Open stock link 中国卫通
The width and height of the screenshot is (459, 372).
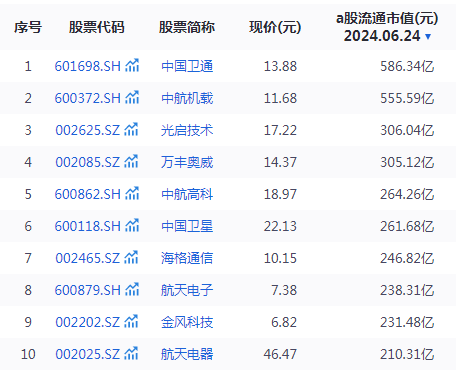(x=187, y=66)
